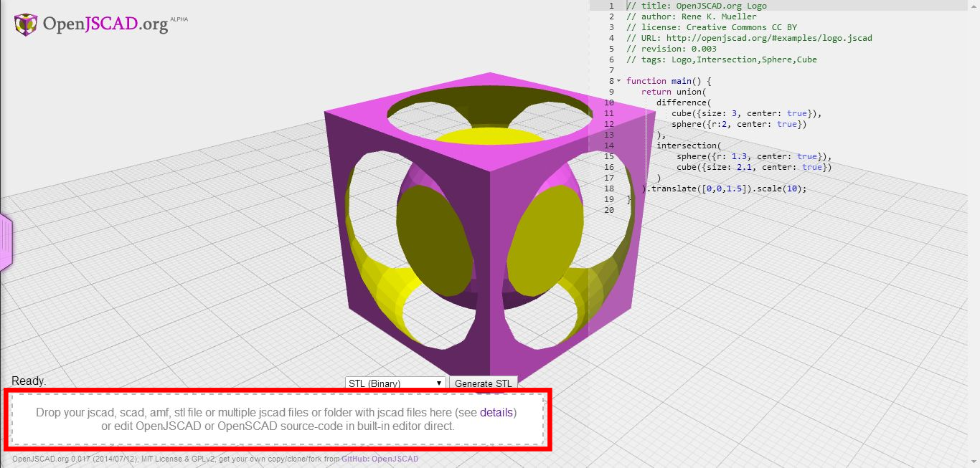Open the STL (Binary) format dropdown
The height and width of the screenshot is (468, 980).
395,383
